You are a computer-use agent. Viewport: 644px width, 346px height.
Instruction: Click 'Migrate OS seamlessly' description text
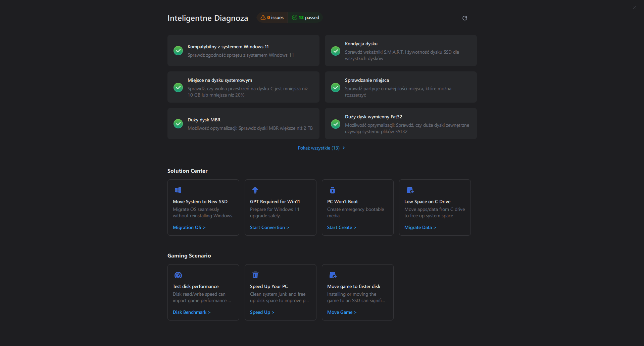coord(203,213)
